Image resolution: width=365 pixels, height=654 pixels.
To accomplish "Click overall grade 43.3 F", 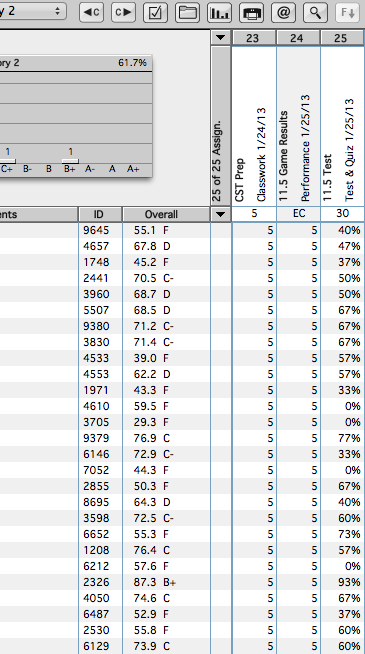I will pos(151,390).
